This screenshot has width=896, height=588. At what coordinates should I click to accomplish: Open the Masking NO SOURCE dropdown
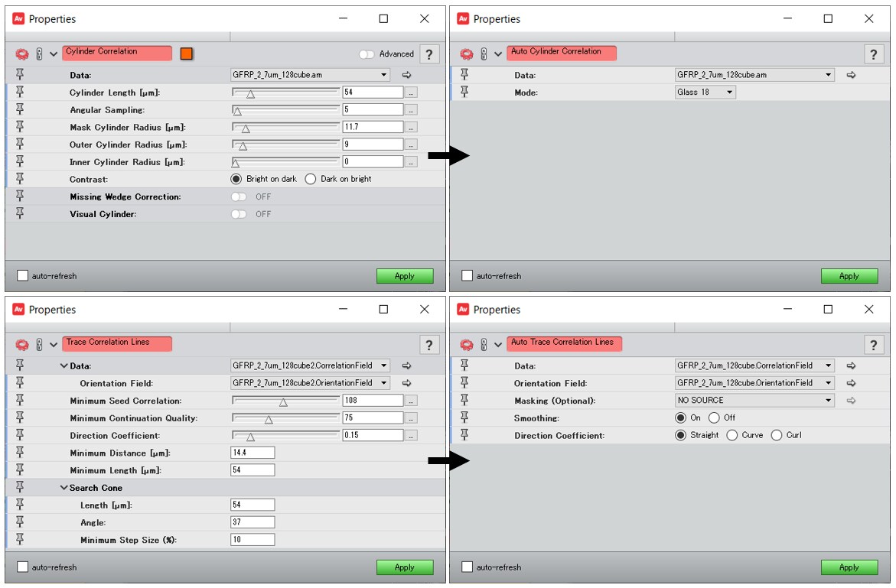pos(754,401)
